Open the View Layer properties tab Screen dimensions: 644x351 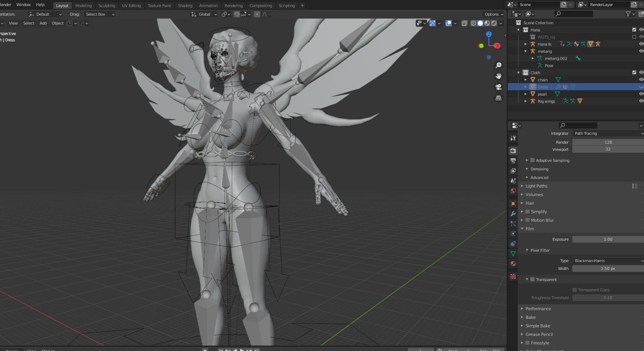(513, 171)
